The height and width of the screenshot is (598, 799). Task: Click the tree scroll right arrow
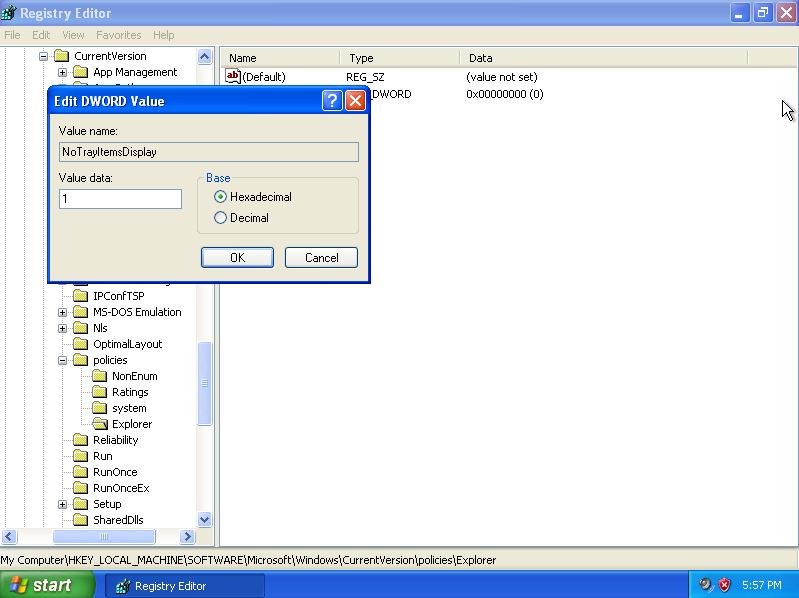point(187,536)
